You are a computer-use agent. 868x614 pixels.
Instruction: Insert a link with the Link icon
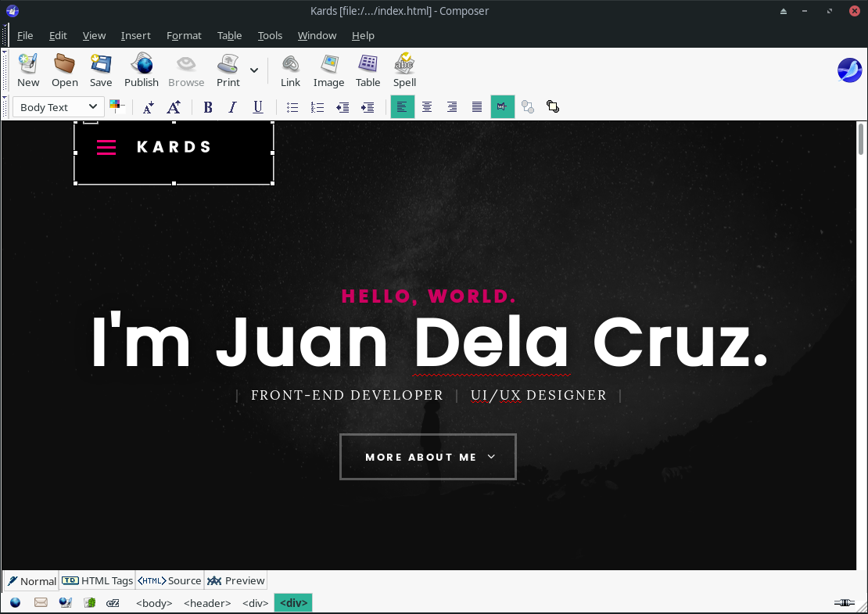(x=290, y=70)
